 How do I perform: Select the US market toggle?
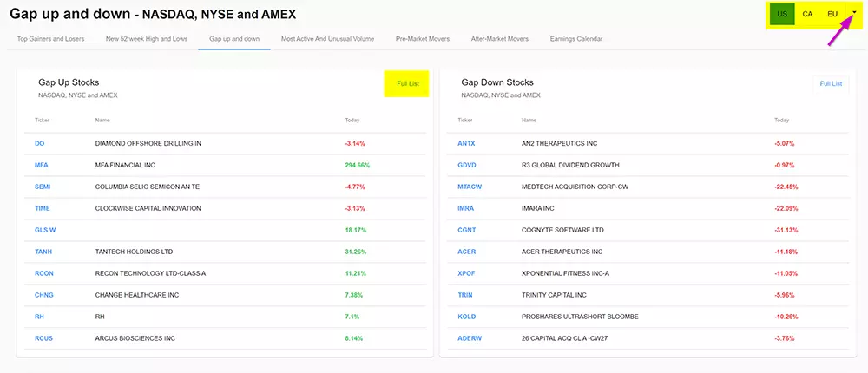coord(782,14)
